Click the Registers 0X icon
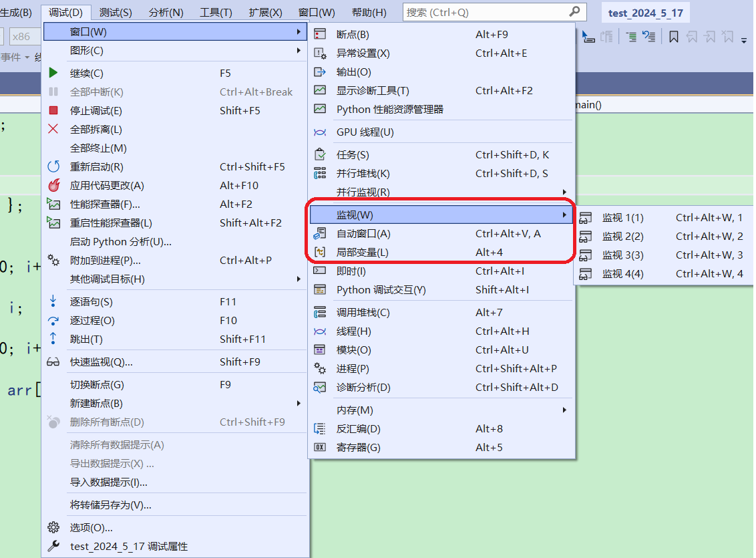The width and height of the screenshot is (756, 558). coord(320,447)
